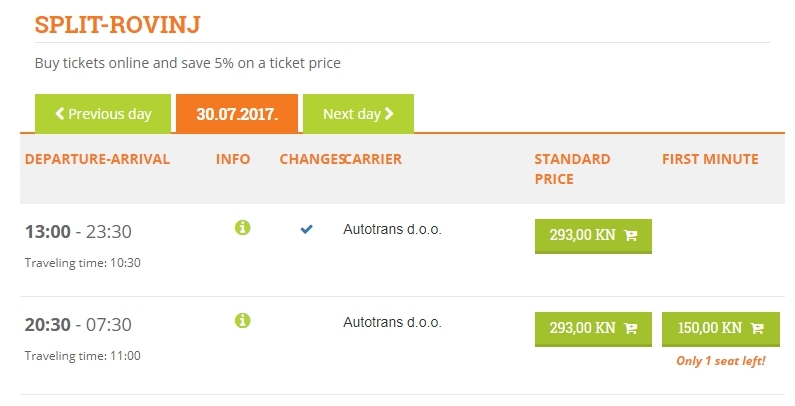Click Autotrans d.o.o. carrier for 20:30 trip

392,322
